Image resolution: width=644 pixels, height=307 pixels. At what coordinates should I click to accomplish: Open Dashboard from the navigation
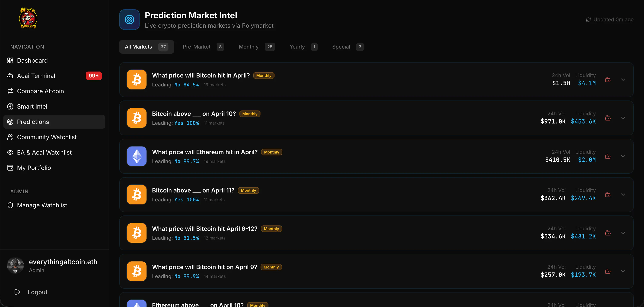click(54, 60)
